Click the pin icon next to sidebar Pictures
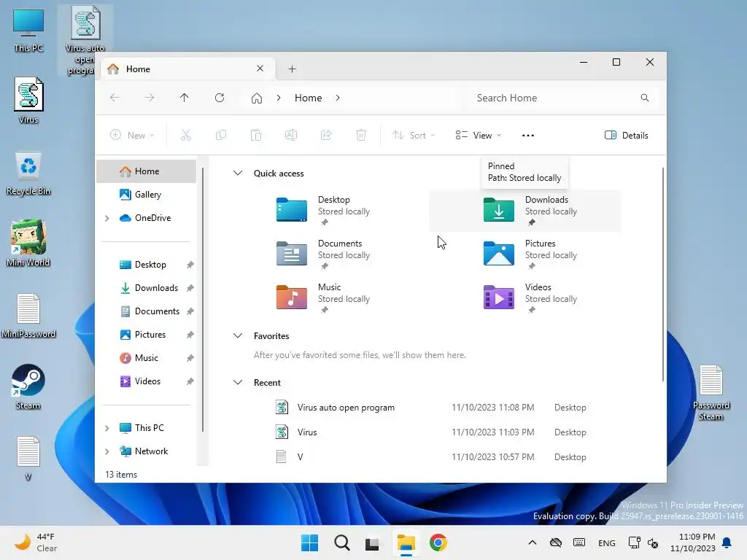The height and width of the screenshot is (560, 747). pyautogui.click(x=190, y=335)
